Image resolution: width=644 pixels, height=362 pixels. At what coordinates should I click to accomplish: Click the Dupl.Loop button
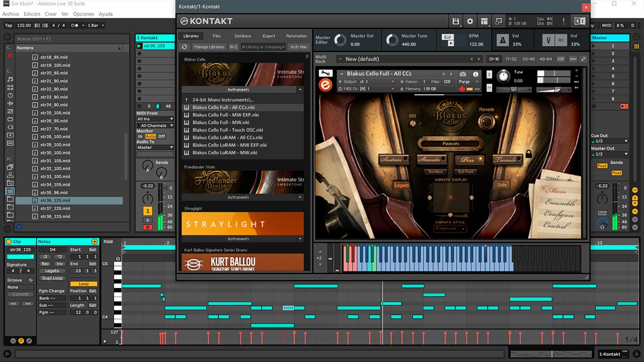point(52,278)
